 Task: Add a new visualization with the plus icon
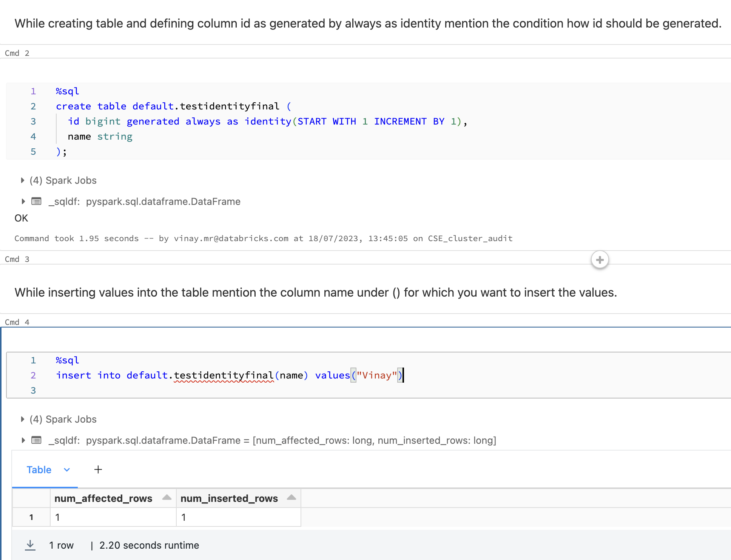point(98,469)
